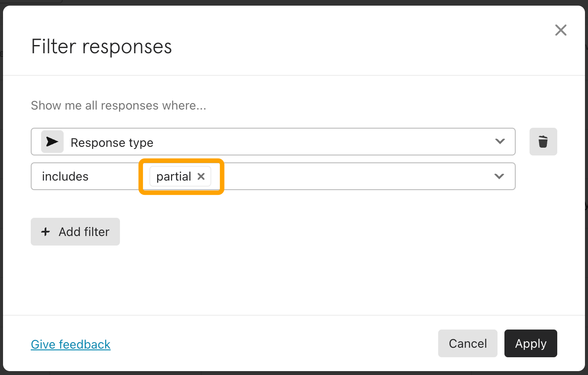Click the Response type label text

click(112, 142)
